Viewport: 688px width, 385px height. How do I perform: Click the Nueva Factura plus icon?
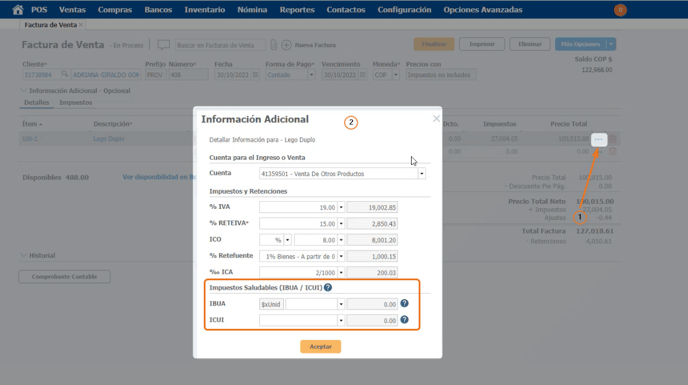286,45
